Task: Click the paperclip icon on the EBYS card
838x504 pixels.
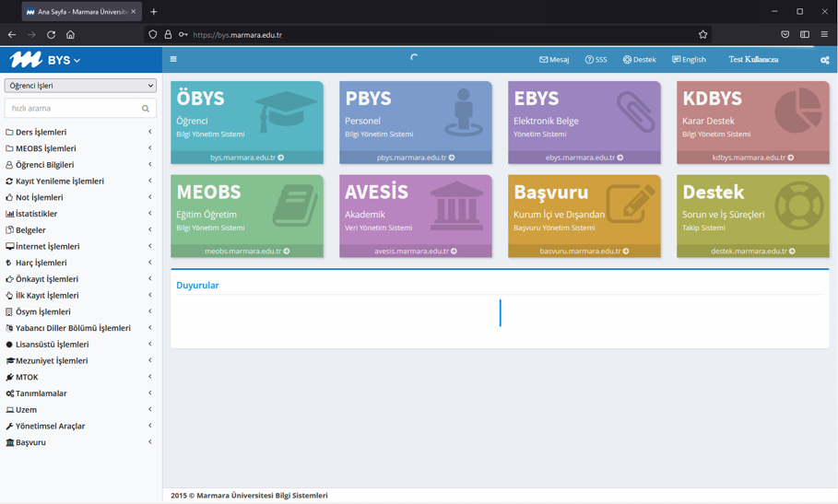Action: 636,111
